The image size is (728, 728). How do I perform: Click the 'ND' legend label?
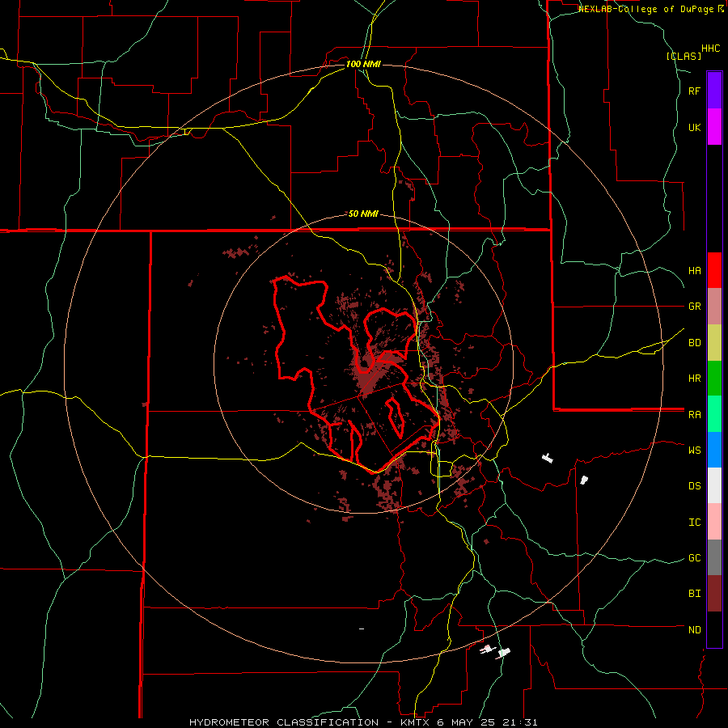pos(695,630)
